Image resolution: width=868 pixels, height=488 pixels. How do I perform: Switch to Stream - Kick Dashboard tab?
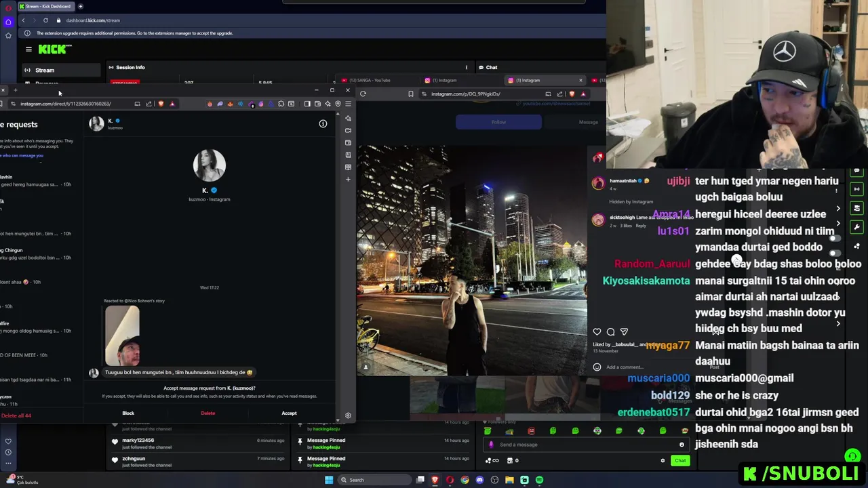46,6
